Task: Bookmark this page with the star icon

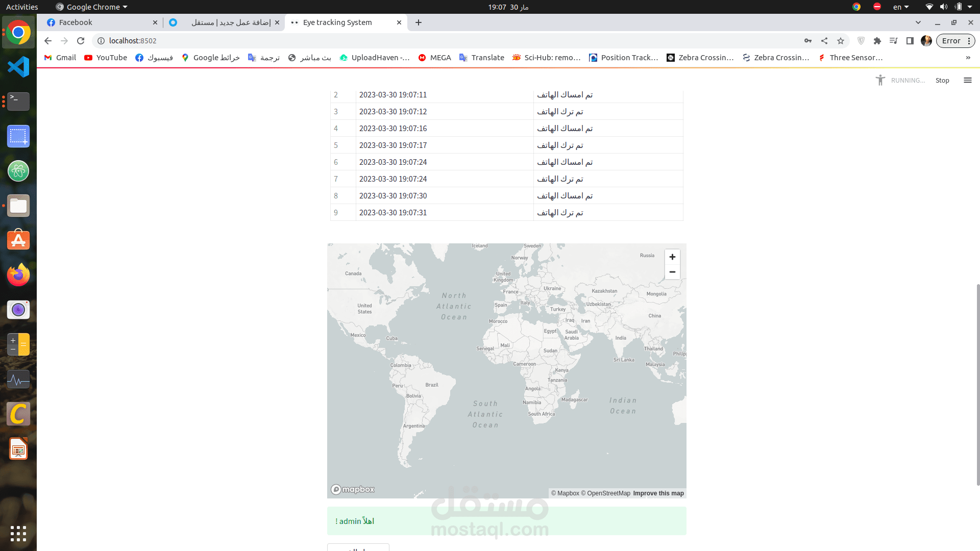Action: 841,41
